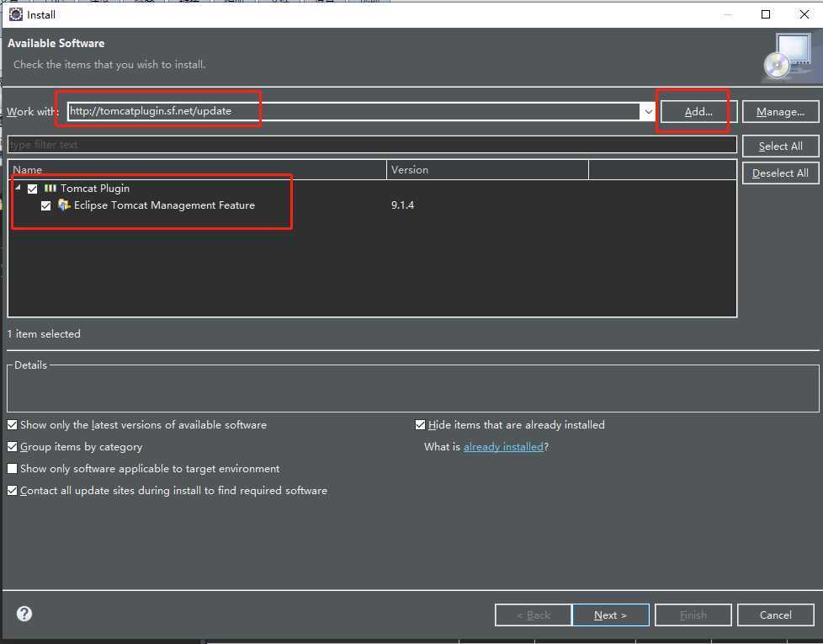
Task: Toggle Show only the latest versions checkbox
Action: click(12, 424)
